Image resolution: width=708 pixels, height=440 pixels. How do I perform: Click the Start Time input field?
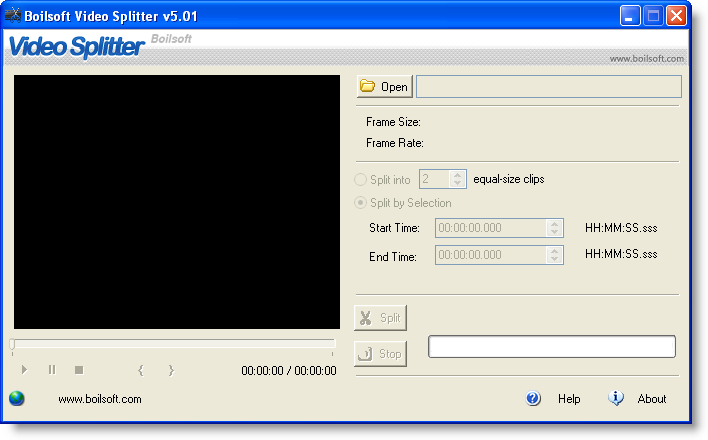coord(490,228)
